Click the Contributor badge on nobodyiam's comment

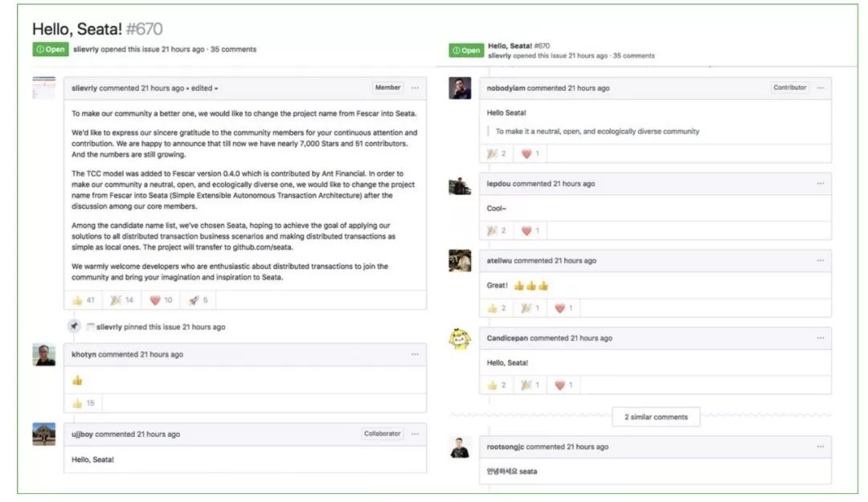[x=790, y=88]
